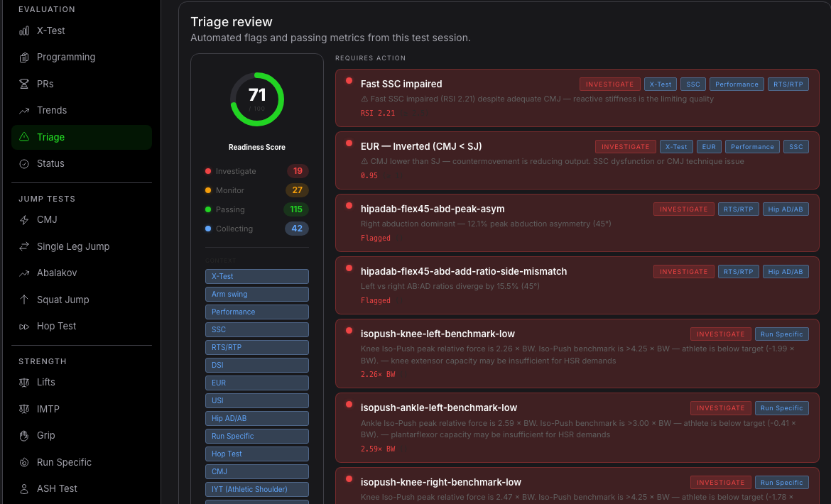Click the Programming clipboard icon
Screen dimensions: 831x504
(24, 57)
